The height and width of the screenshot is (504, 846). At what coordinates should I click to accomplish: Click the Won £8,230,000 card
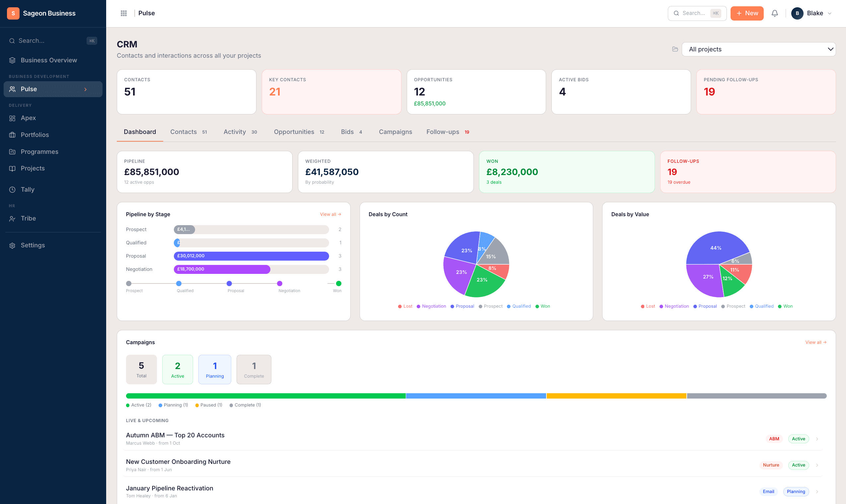[567, 172]
